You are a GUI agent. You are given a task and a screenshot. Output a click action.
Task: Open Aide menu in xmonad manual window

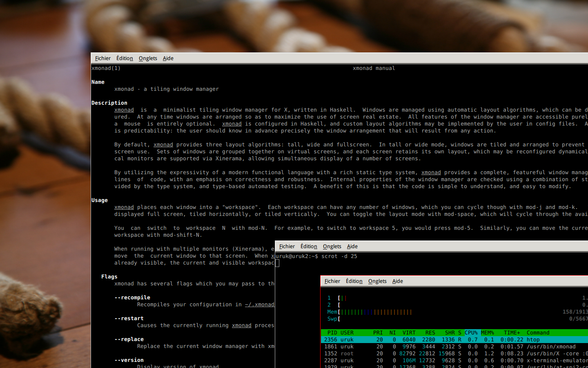tap(168, 58)
